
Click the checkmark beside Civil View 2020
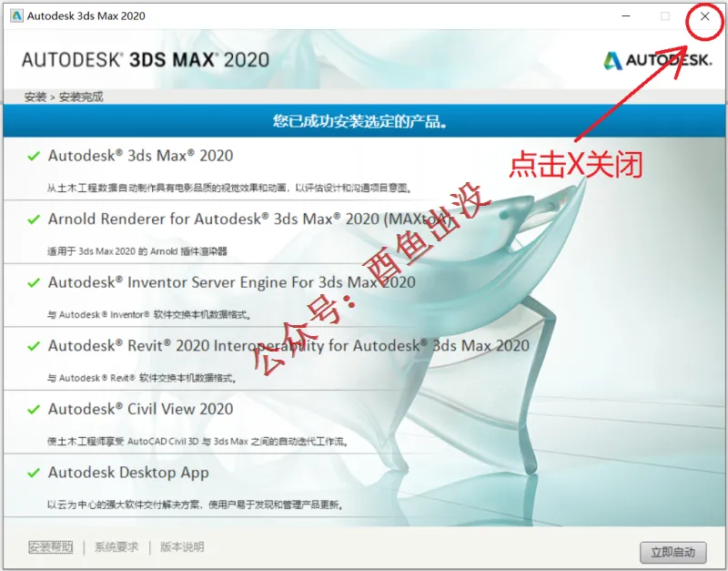coord(34,409)
